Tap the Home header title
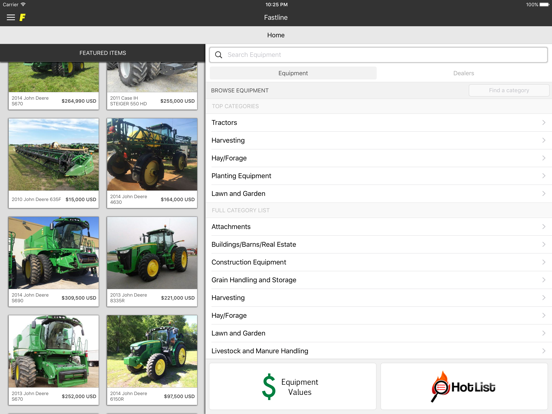The image size is (552, 414). click(x=276, y=35)
